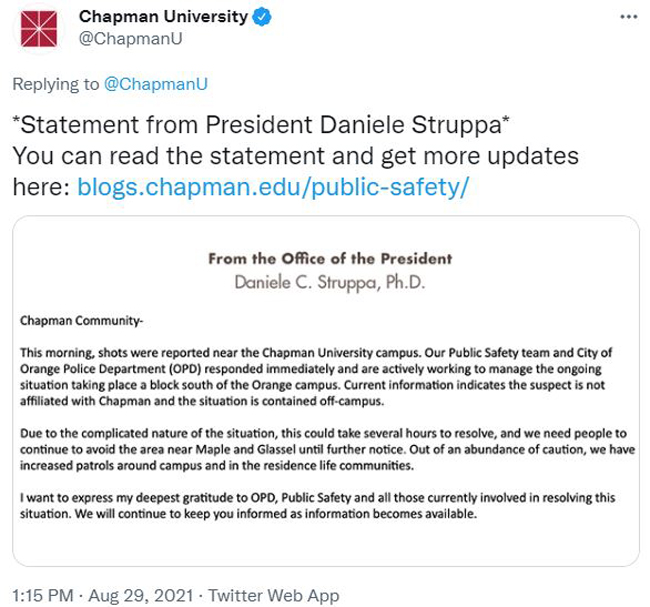Follow the blogs.chapman.edu/public-safety/ link
The height and width of the screenshot is (607, 650).
tap(273, 187)
